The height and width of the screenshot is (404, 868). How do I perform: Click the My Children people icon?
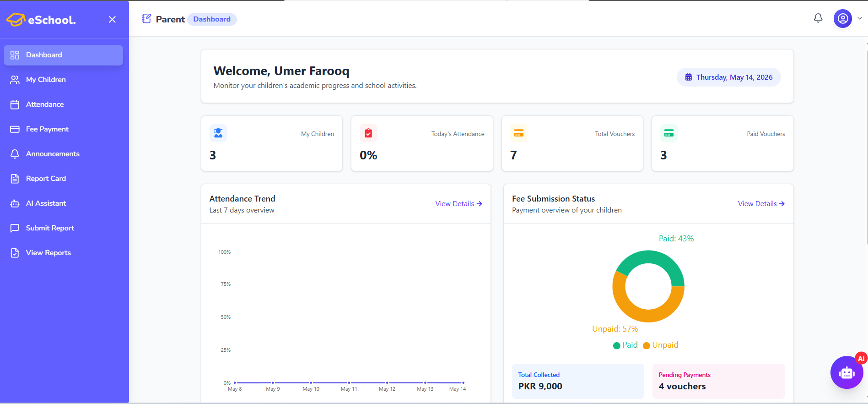pos(15,80)
